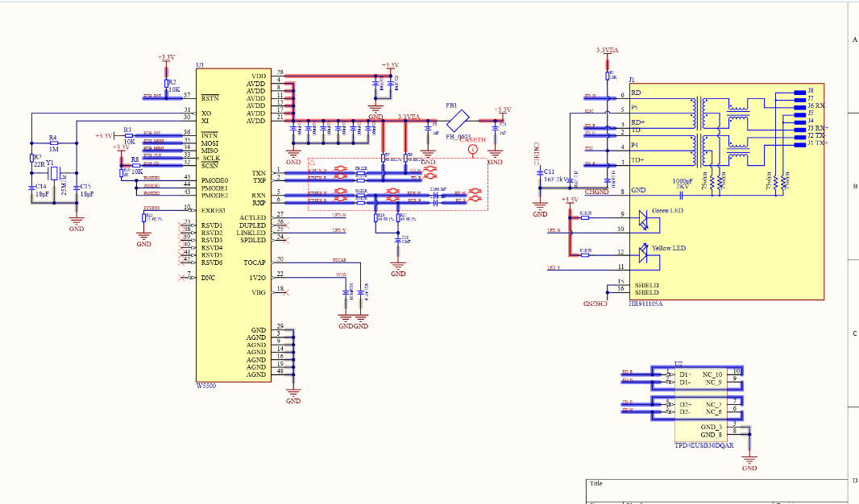Click the RSTN pin label on U1
Screen dimensions: 859x504
[210, 98]
